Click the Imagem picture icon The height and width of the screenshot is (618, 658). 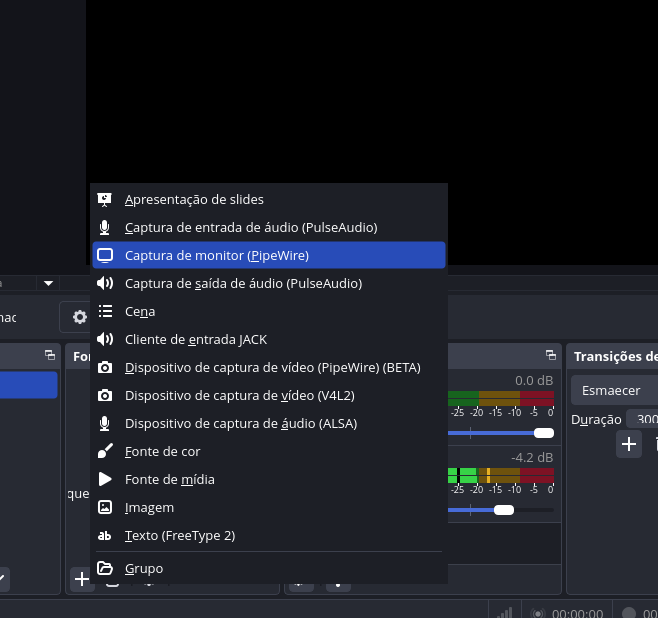pos(105,507)
